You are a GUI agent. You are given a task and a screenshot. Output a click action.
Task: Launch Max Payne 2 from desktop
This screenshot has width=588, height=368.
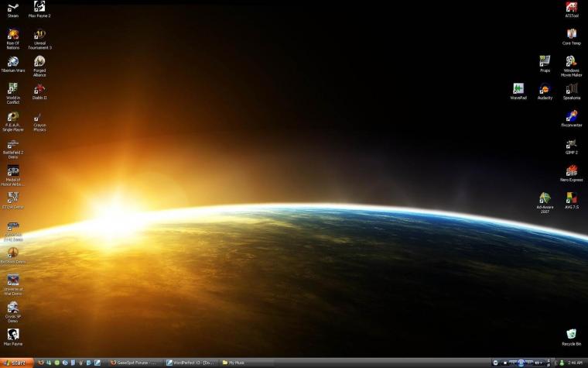coord(39,10)
